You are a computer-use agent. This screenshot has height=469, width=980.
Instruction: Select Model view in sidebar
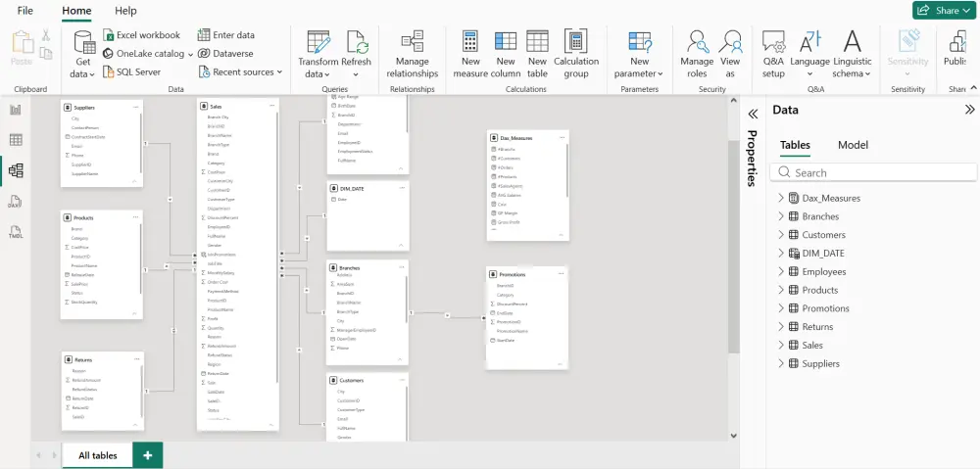(16, 170)
